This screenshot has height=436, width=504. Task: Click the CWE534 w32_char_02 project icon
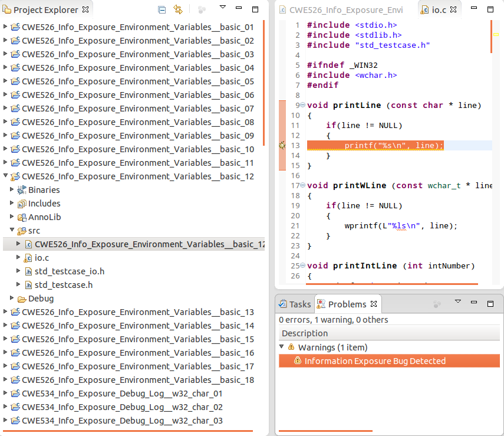point(15,407)
